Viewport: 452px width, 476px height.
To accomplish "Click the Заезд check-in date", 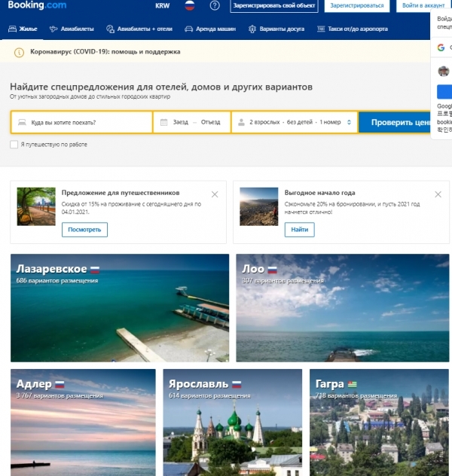I will [x=181, y=122].
